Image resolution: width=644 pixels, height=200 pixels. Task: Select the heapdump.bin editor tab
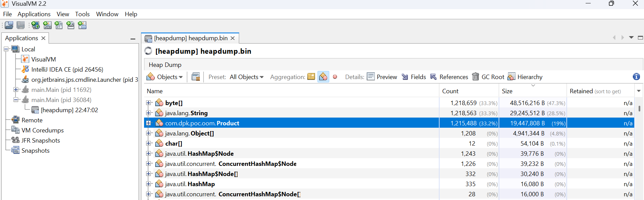click(x=191, y=38)
